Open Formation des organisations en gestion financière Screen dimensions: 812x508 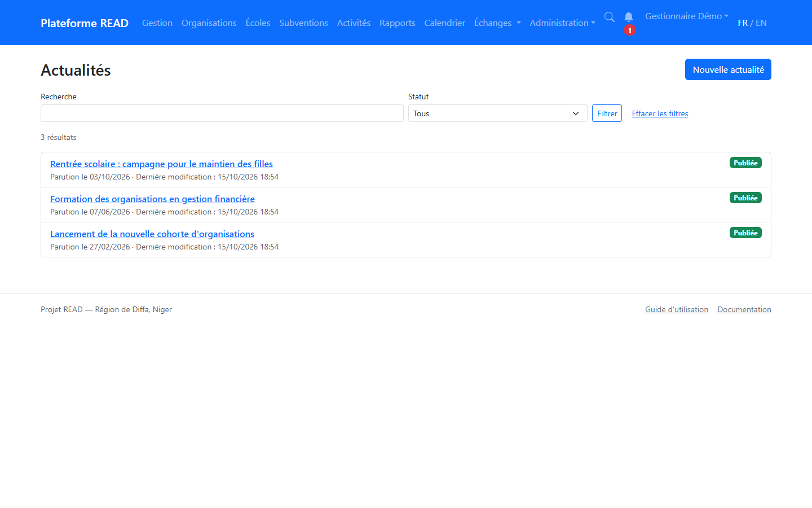(152, 199)
